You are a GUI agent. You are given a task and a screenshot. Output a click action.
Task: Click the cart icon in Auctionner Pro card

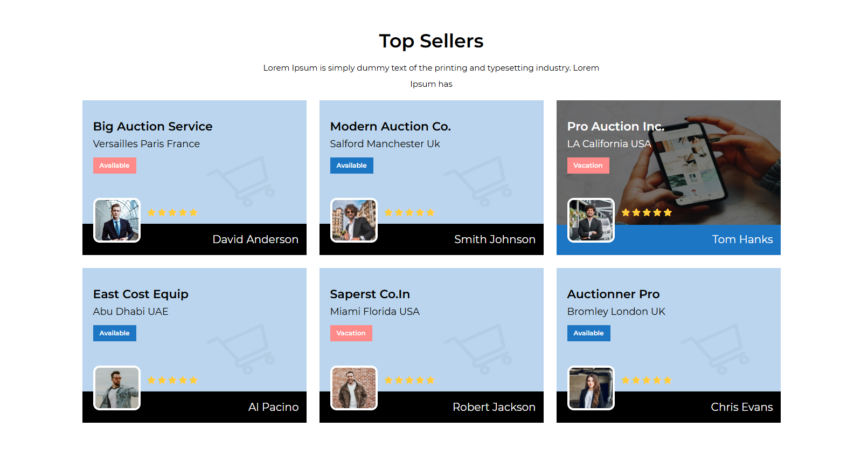(x=717, y=348)
